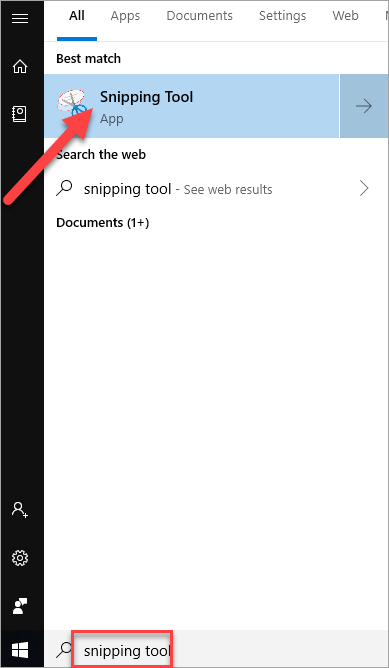
Task: Switch to the Web tab
Action: [345, 16]
